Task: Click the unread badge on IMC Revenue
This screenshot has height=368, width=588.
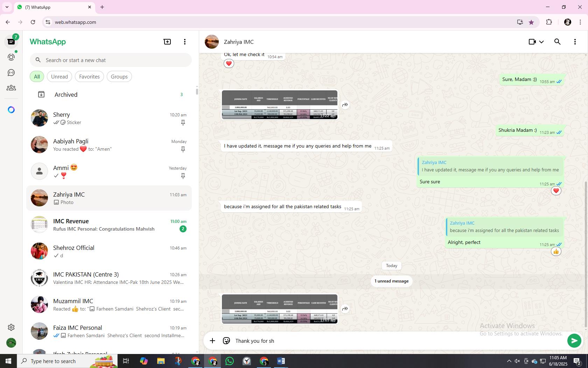Action: click(183, 229)
